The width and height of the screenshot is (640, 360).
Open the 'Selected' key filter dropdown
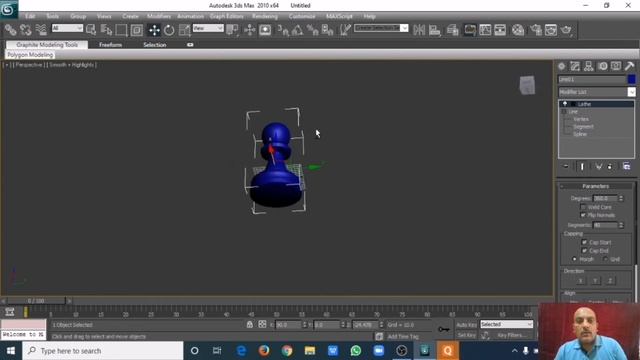(x=507, y=324)
